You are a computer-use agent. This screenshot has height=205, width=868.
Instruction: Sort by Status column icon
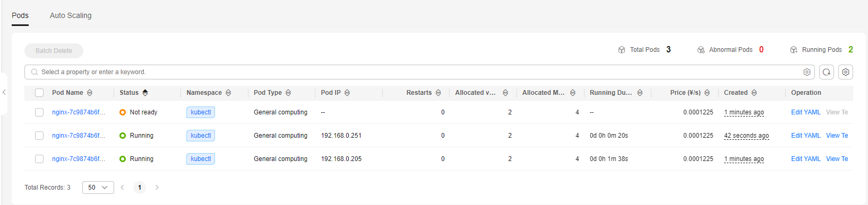(145, 93)
